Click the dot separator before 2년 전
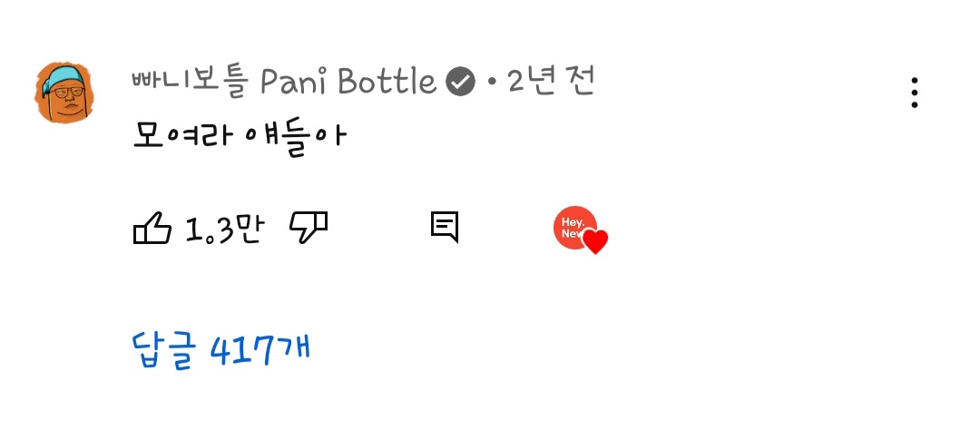The height and width of the screenshot is (430, 980). (x=491, y=83)
